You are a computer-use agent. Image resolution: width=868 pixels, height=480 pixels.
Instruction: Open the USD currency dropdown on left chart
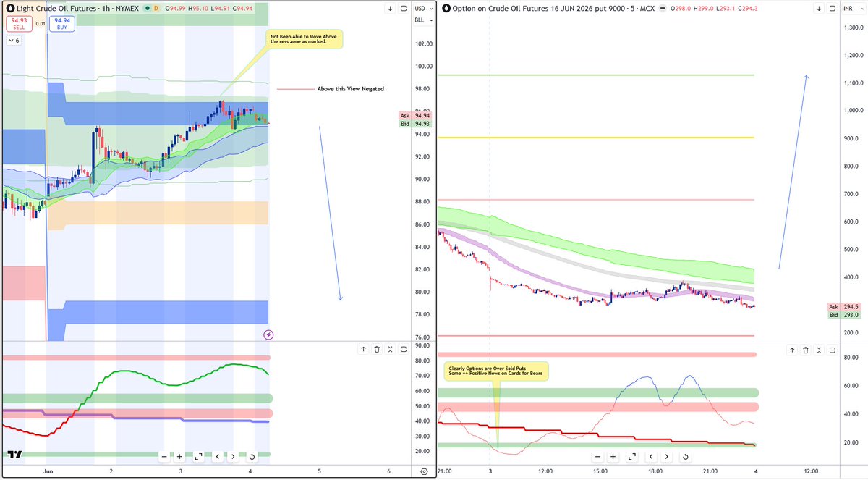(422, 9)
